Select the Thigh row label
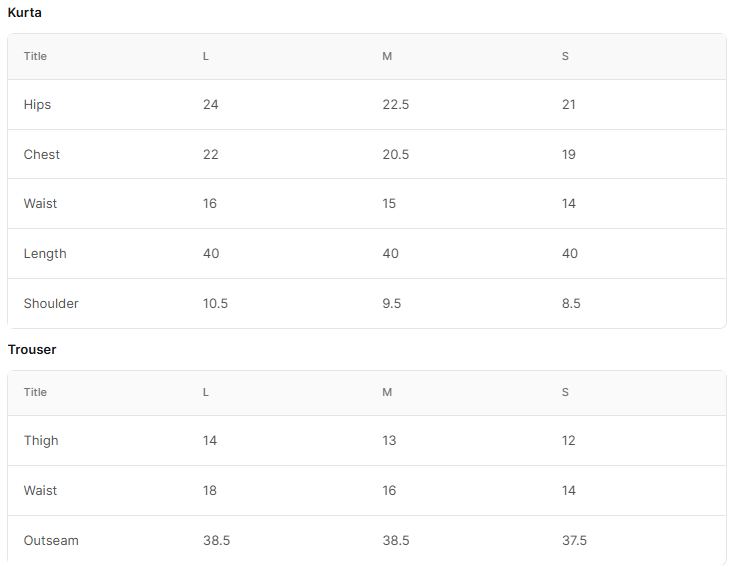Image resolution: width=730 pixels, height=567 pixels. click(41, 441)
